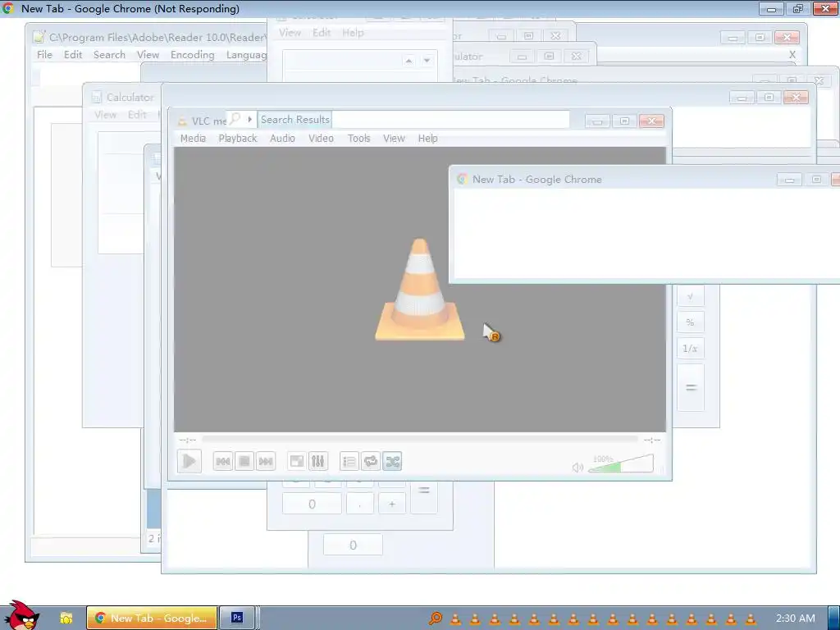This screenshot has height=630, width=840.
Task: Open the VLC Media menu
Action: (193, 138)
